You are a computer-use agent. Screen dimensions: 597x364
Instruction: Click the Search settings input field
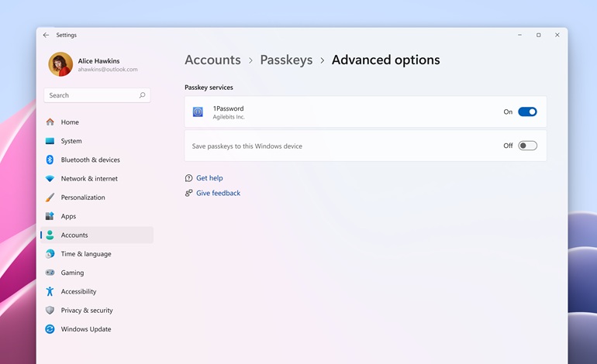[x=97, y=95]
